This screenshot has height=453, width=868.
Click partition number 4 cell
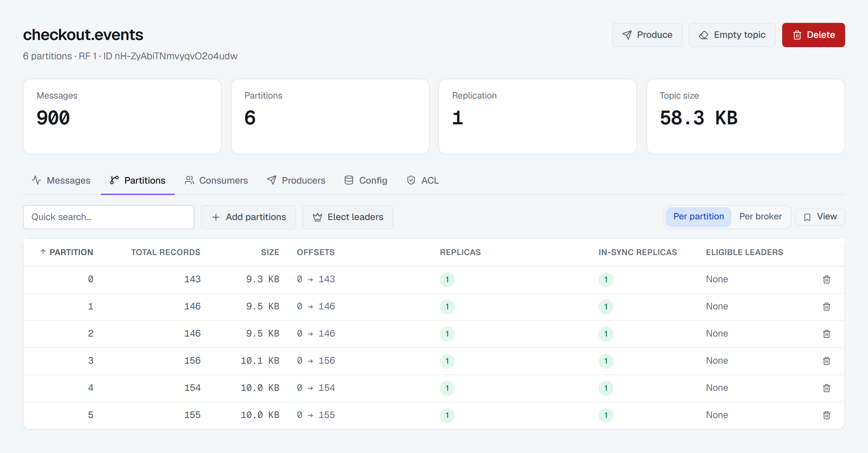pos(91,388)
